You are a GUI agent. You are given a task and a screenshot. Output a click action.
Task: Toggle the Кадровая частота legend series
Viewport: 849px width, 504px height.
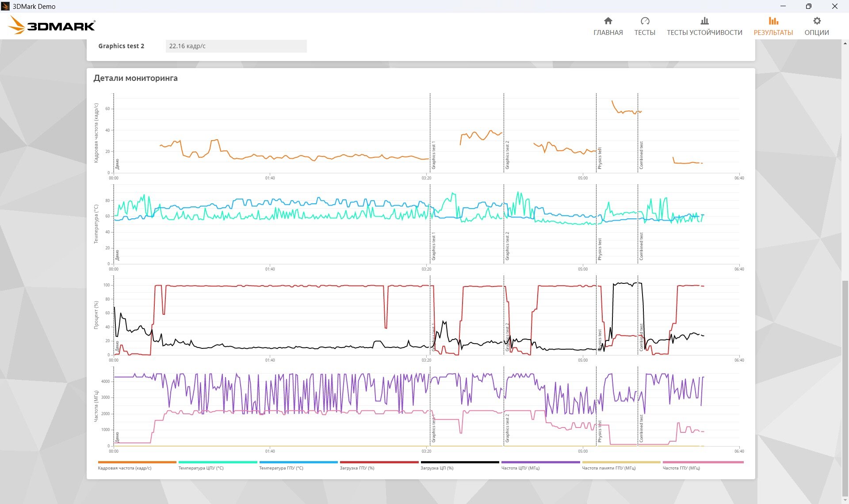click(x=125, y=468)
